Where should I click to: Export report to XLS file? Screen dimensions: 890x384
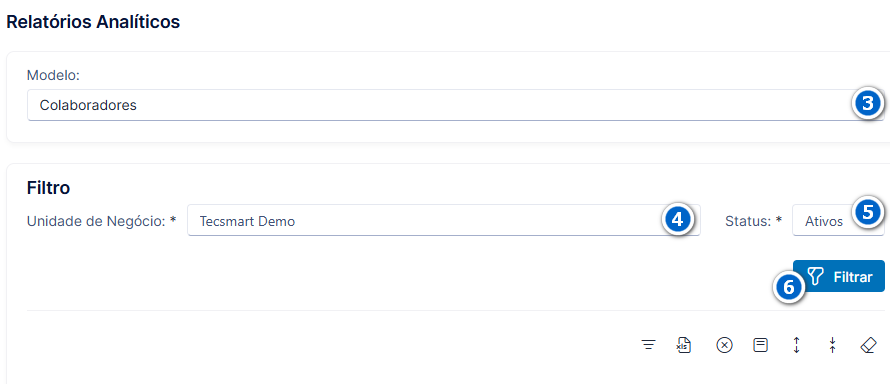coord(684,345)
